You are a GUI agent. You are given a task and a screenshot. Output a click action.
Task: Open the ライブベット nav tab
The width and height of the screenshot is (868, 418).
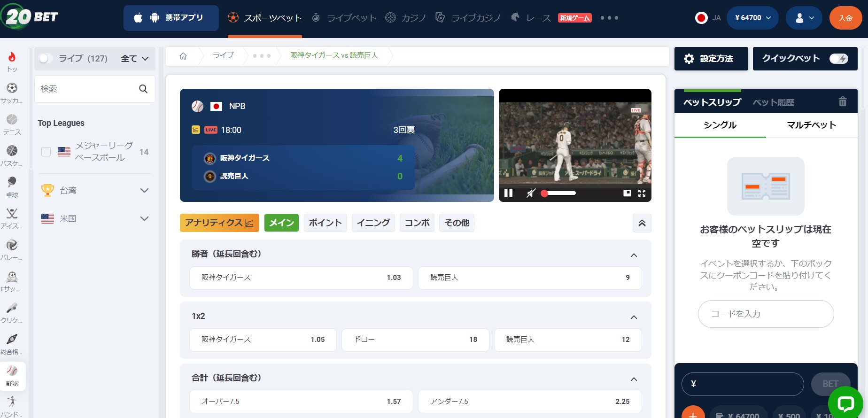[x=345, y=18]
